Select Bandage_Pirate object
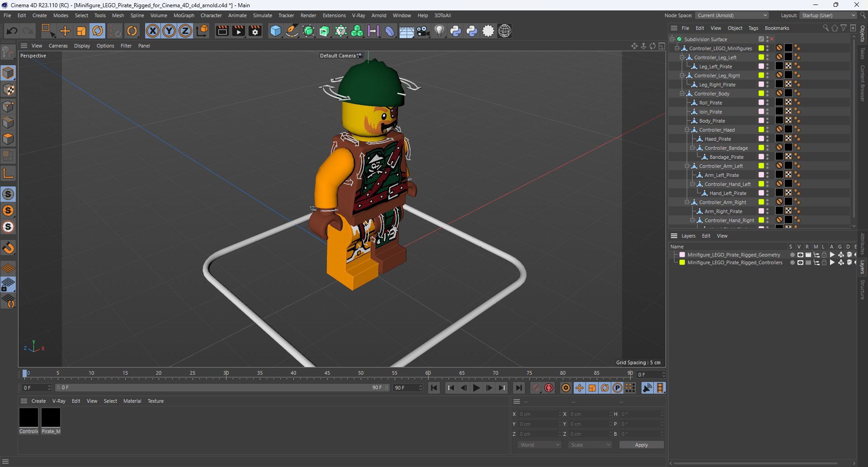Screen dimensions: 868x467 click(726, 157)
